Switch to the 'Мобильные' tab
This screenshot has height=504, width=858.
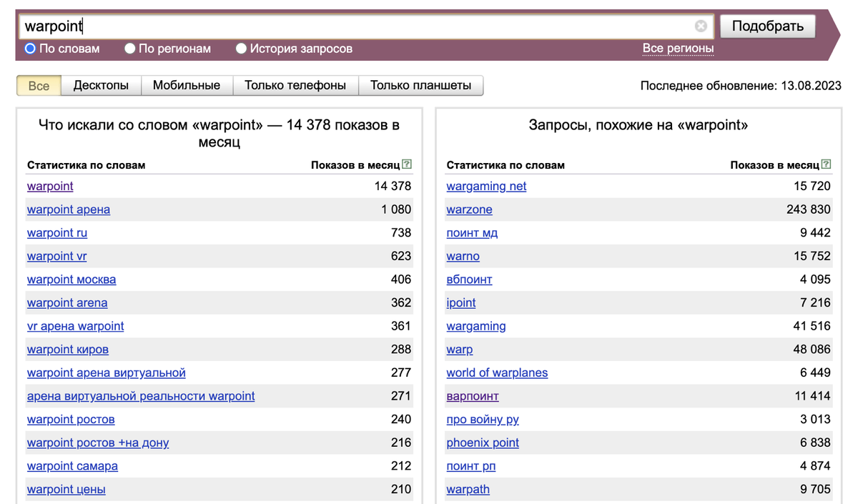click(187, 85)
